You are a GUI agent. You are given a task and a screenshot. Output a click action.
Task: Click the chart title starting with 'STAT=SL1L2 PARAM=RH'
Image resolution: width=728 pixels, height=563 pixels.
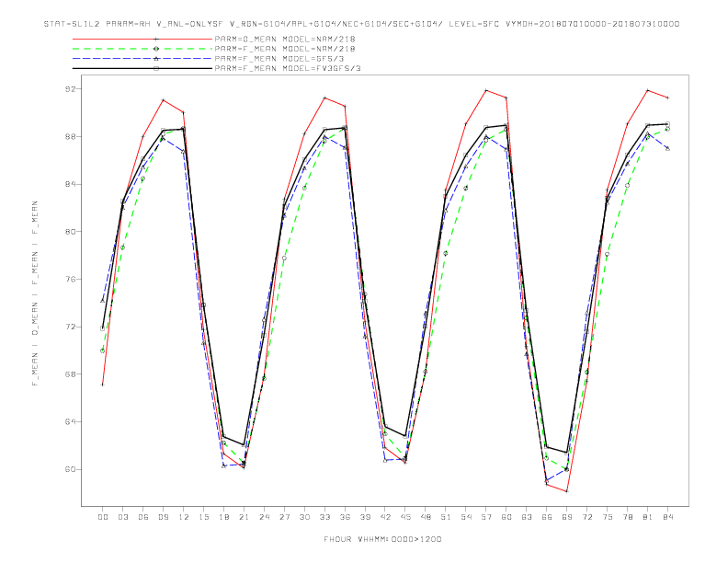click(x=361, y=24)
